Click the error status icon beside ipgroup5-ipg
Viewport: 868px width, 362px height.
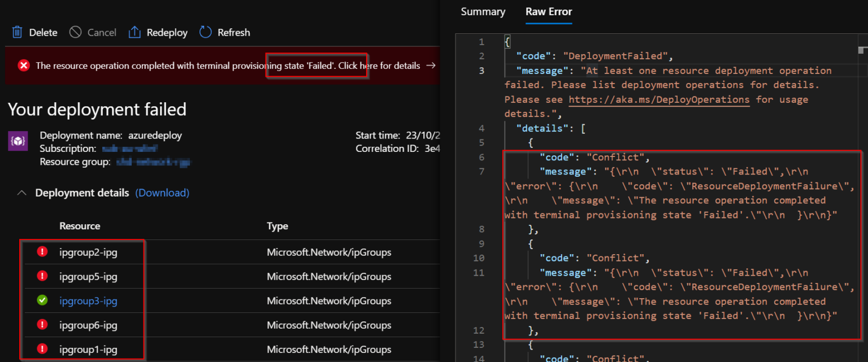42,276
